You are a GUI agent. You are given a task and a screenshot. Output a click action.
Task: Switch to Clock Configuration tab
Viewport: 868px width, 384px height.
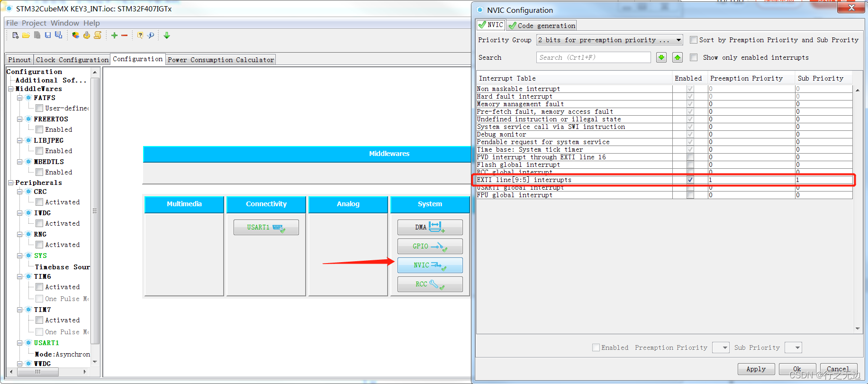[72, 60]
